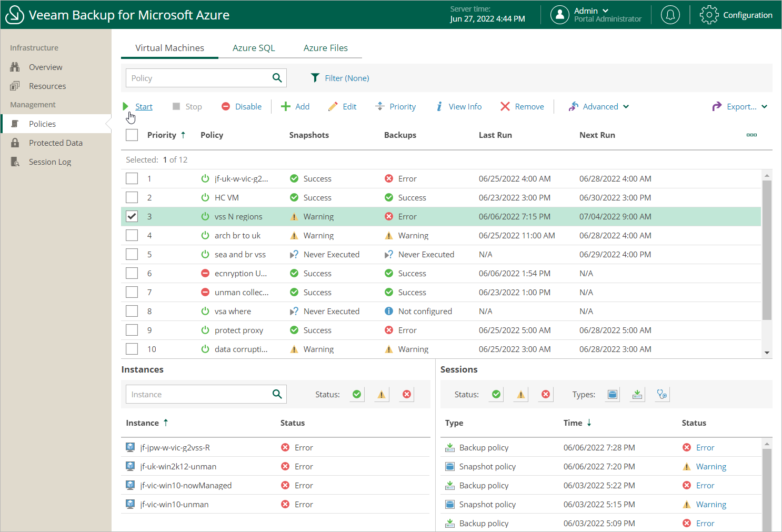
Task: Click the policy search magnifier icon
Action: [x=277, y=78]
